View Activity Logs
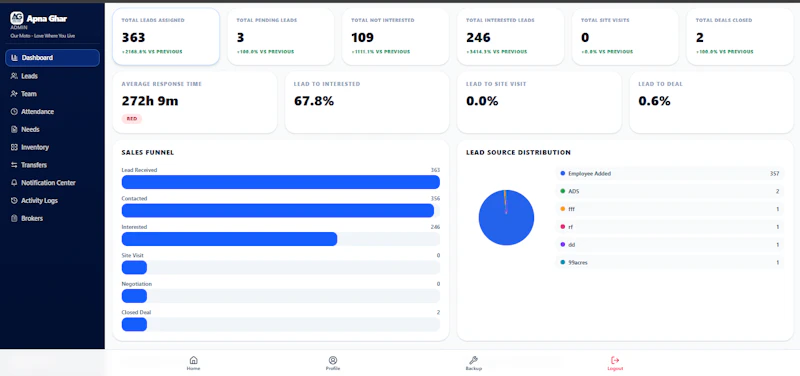This screenshot has height=376, width=800. 52,200
